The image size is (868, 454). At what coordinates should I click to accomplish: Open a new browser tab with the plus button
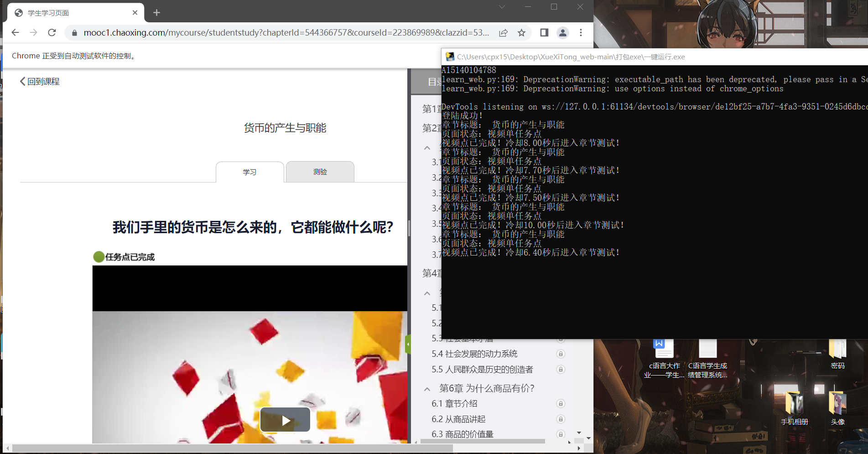pyautogui.click(x=156, y=12)
